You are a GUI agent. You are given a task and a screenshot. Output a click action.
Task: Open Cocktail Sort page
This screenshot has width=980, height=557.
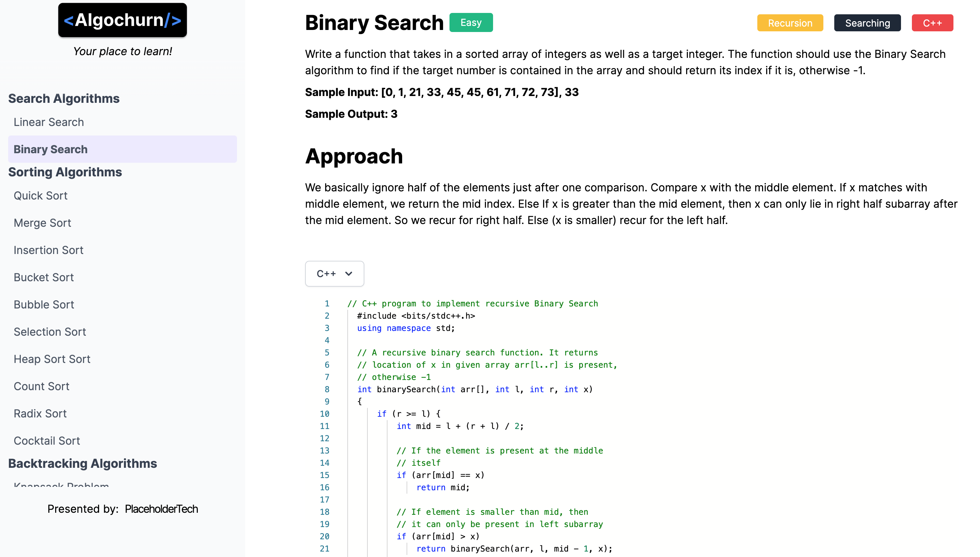(x=47, y=441)
